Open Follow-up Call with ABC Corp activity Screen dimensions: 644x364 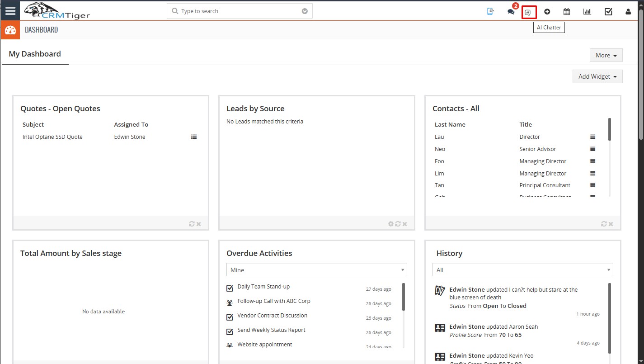pos(274,301)
